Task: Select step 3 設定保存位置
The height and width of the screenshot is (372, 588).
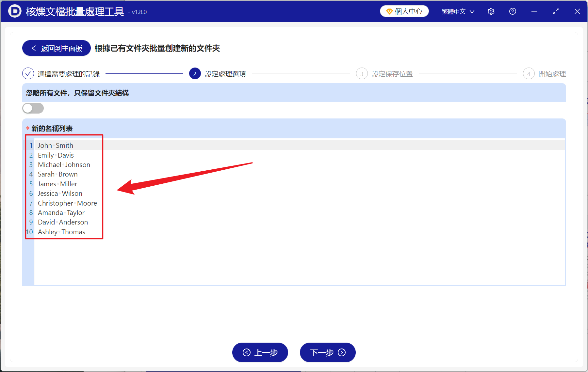Action: pyautogui.click(x=362, y=74)
